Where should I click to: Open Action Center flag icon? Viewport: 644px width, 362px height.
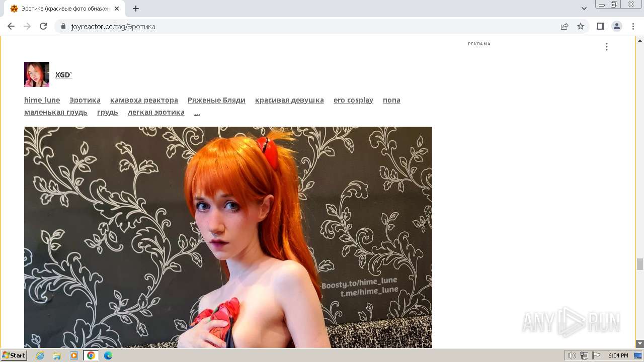(596, 355)
